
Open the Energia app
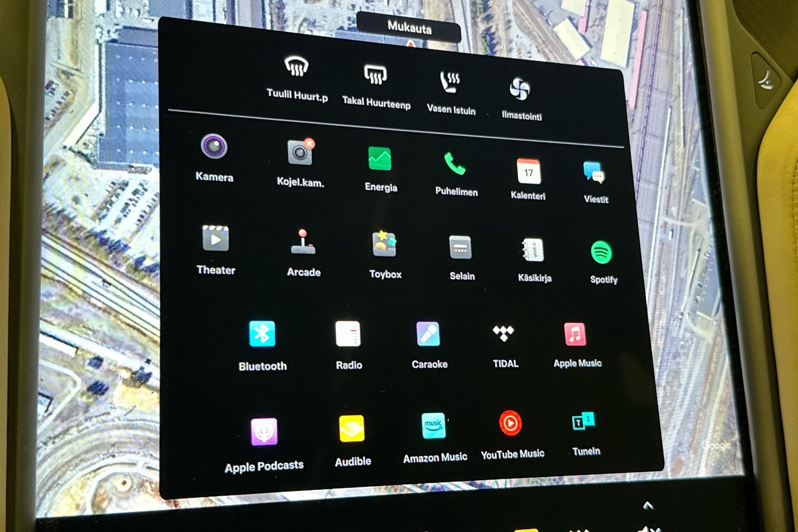pos(380,169)
